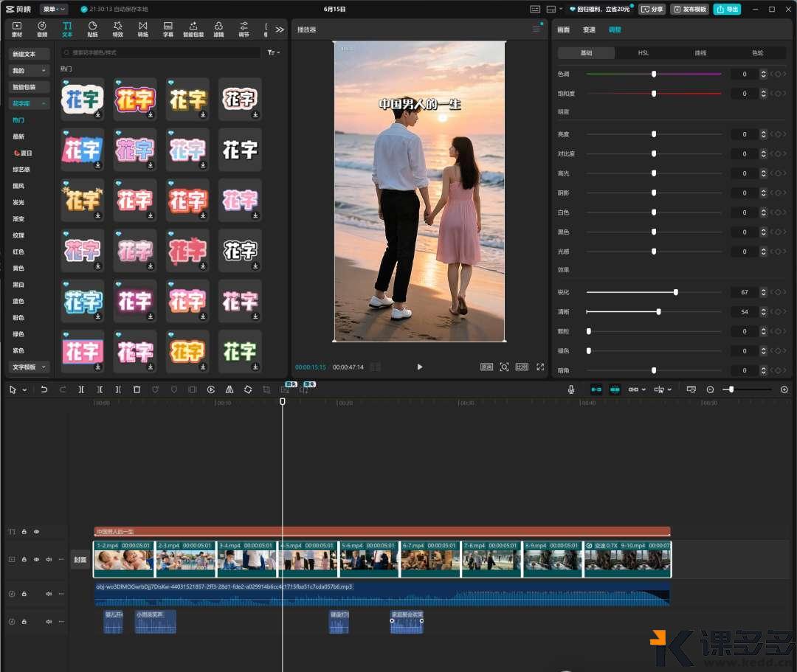Image resolution: width=797 pixels, height=672 pixels.
Task: Expand more panel tabs with double chevron
Action: 280,30
